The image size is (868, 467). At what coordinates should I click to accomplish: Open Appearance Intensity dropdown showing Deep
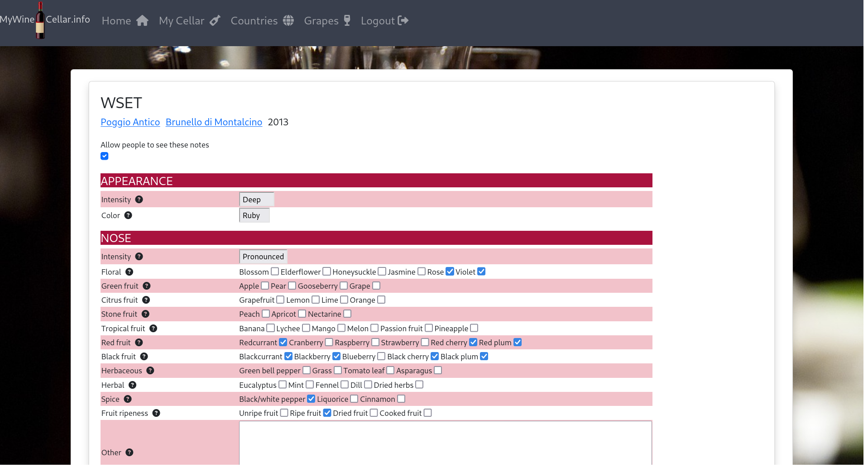point(256,200)
